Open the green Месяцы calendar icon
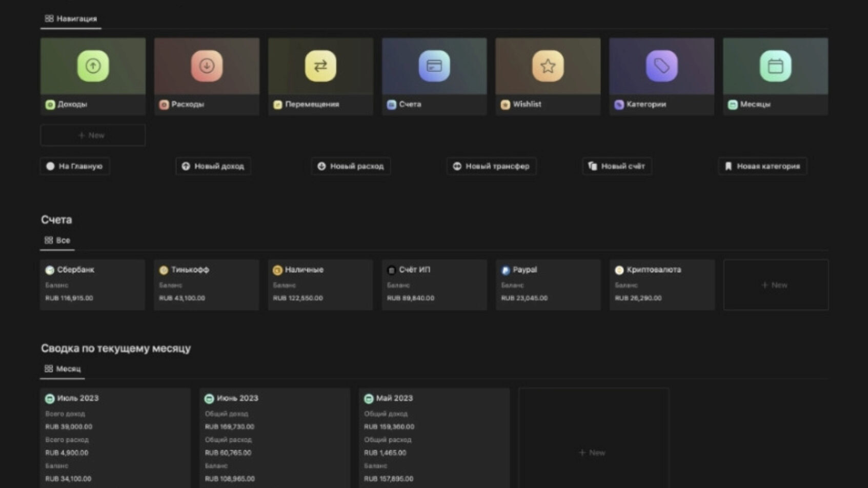 (775, 66)
